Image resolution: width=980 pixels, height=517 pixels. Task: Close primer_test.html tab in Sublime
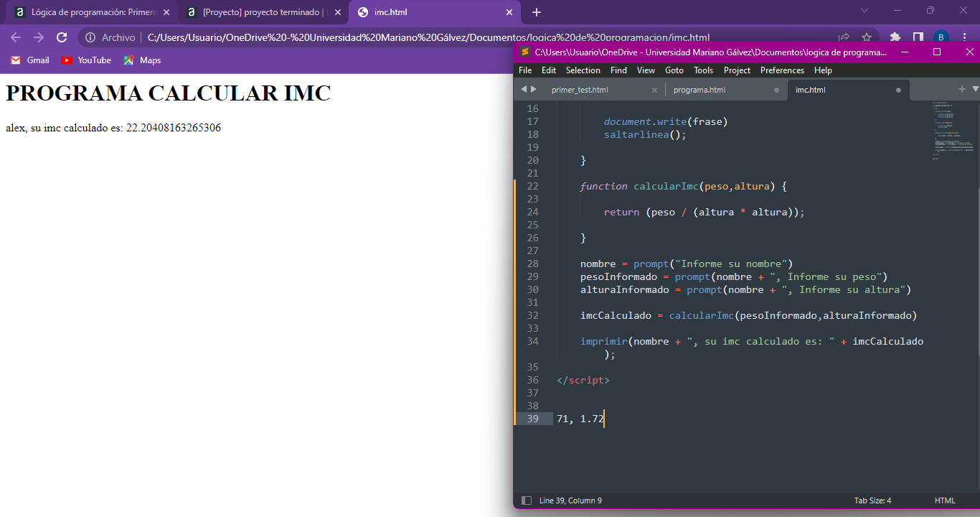(654, 90)
